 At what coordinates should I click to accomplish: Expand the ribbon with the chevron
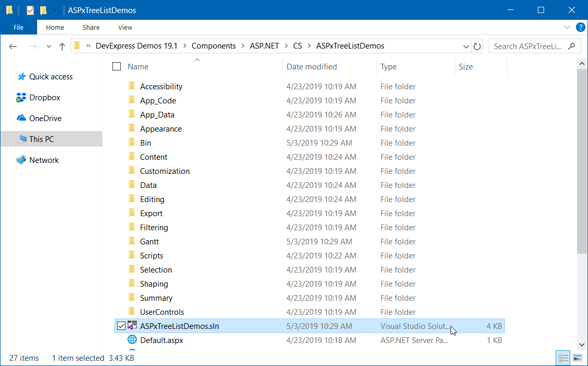click(567, 27)
